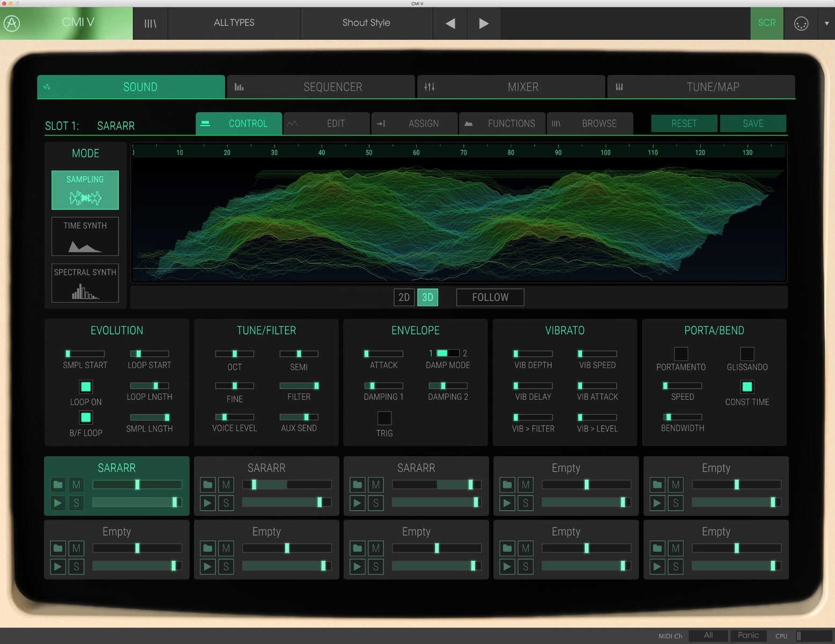Open the Shout Style preset name

pyautogui.click(x=367, y=23)
